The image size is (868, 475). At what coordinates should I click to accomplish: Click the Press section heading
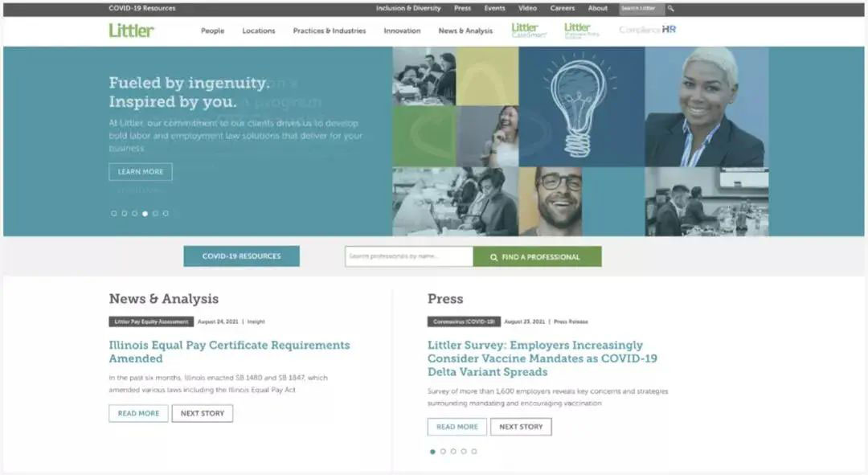click(x=445, y=298)
